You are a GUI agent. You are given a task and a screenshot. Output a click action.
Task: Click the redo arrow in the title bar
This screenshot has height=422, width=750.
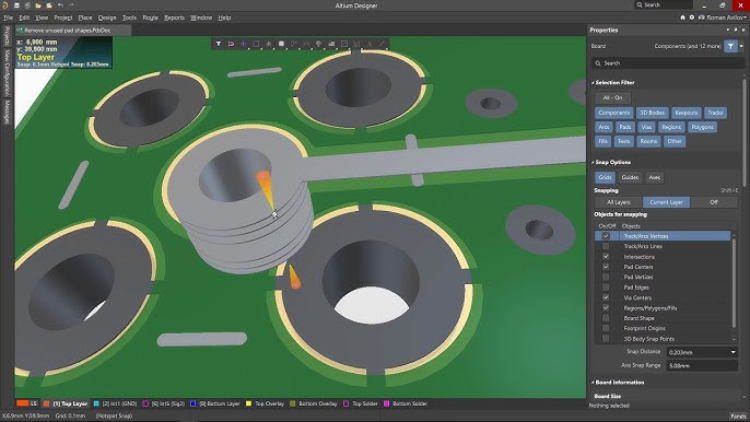click(x=71, y=5)
